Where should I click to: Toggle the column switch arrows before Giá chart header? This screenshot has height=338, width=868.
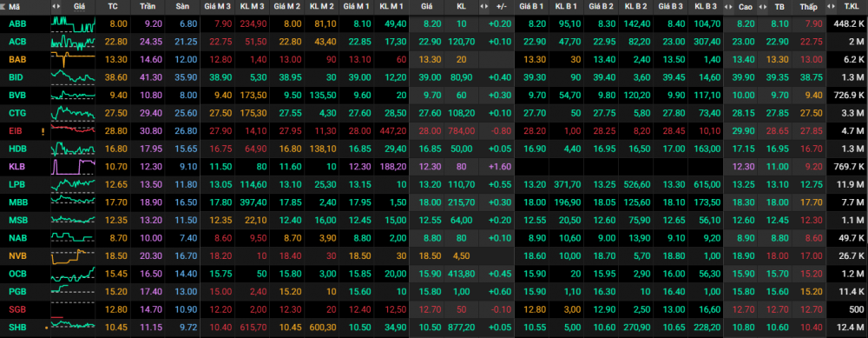[56, 7]
